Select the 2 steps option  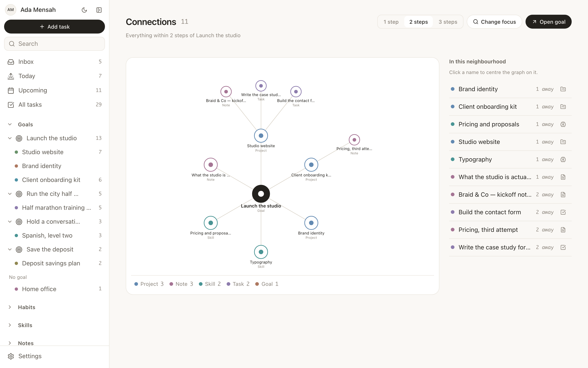point(418,22)
